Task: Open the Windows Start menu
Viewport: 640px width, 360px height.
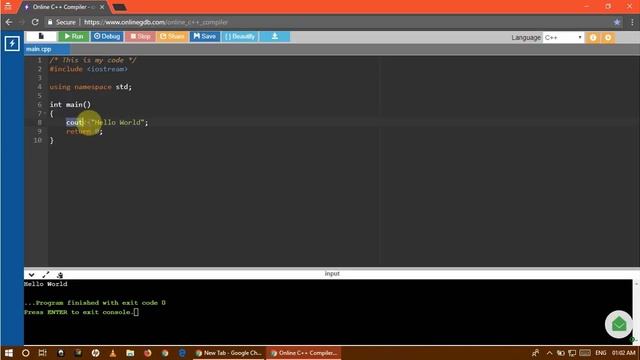Action: pos(8,353)
